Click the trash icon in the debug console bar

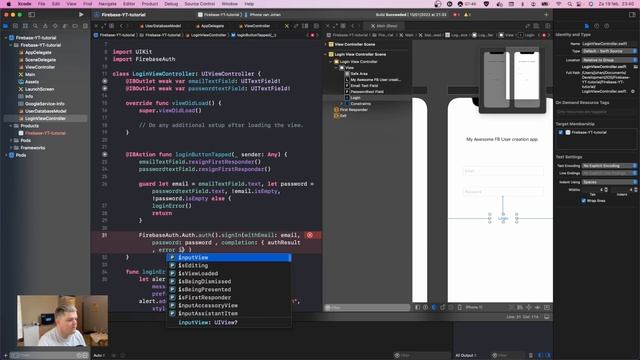point(531,356)
